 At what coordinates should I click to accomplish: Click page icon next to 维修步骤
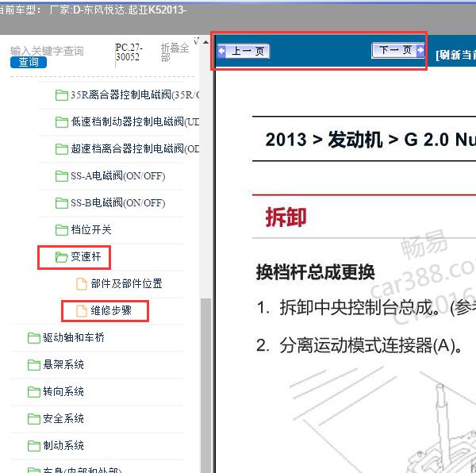click(x=82, y=311)
